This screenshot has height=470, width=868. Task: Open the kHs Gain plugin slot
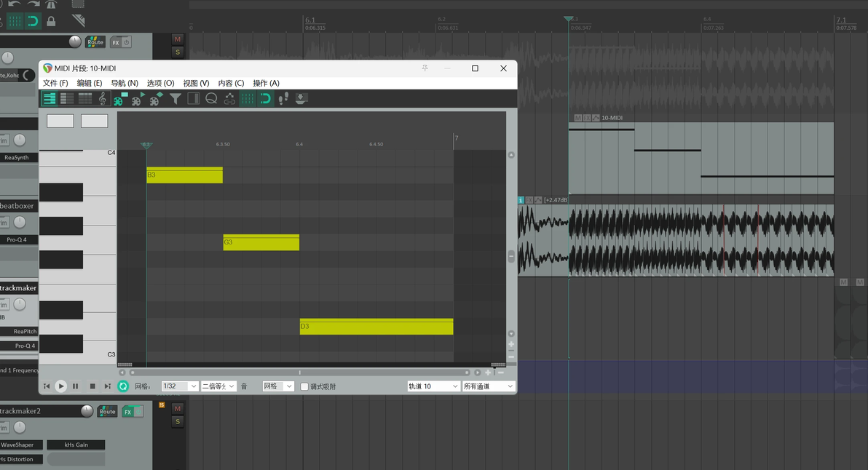coord(76,445)
